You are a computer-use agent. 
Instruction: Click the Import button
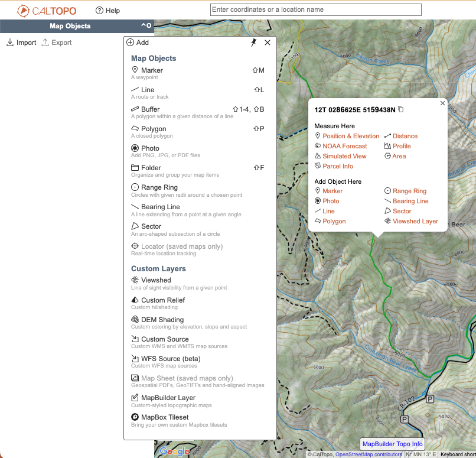pyautogui.click(x=21, y=43)
